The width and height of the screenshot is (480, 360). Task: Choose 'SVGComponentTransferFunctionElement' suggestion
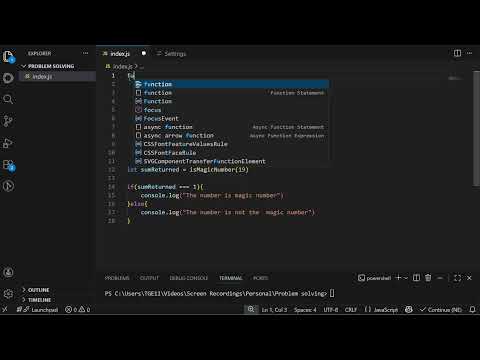pyautogui.click(x=231, y=161)
